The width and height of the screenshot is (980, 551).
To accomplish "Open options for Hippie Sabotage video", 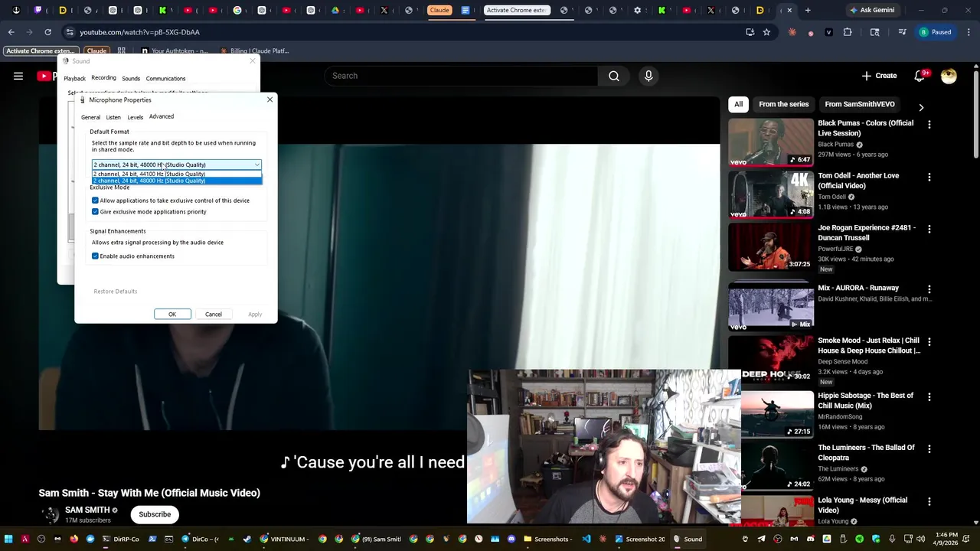I will [x=929, y=397].
